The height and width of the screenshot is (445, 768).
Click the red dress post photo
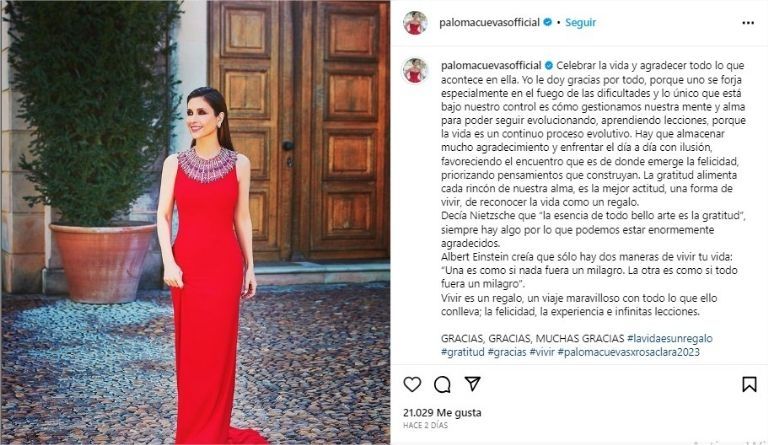[x=195, y=222]
